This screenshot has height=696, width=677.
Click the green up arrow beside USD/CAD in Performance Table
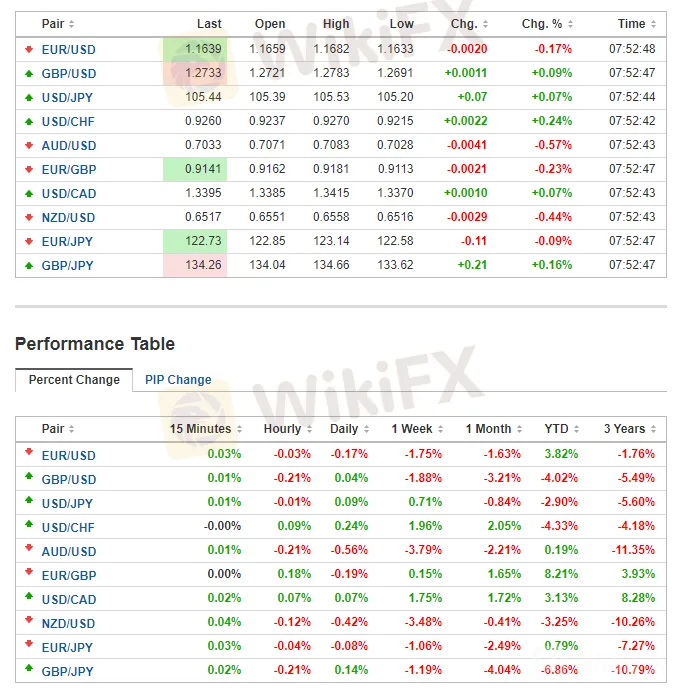28,598
